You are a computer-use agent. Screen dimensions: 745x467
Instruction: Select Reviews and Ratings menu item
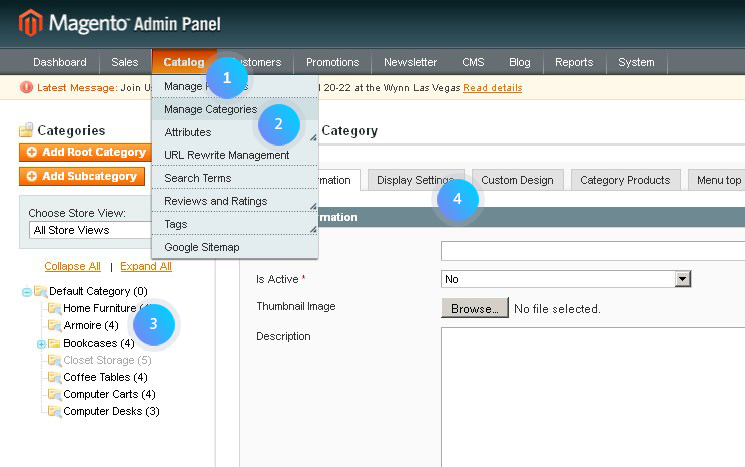[x=235, y=201]
